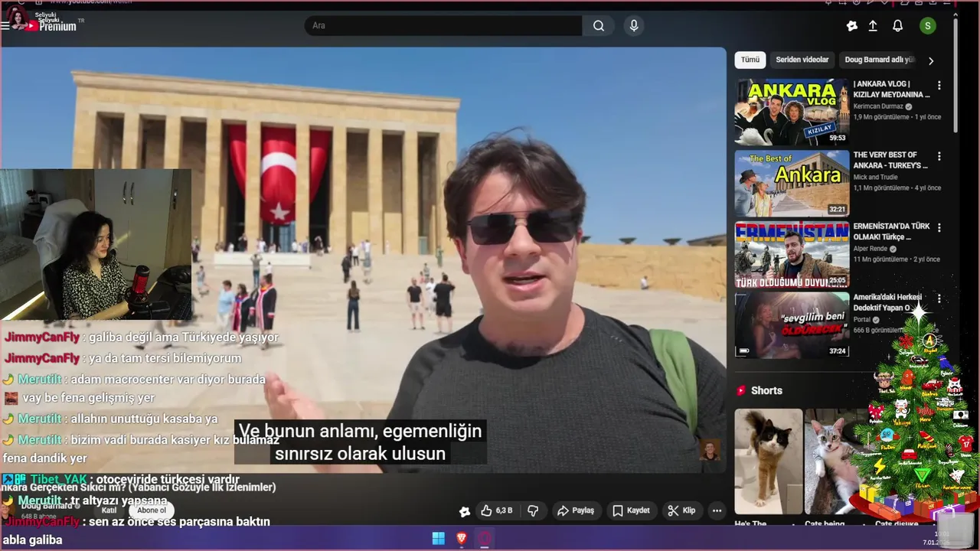The image size is (980, 551).
Task: Click the search magnifier button
Action: click(x=599, y=26)
